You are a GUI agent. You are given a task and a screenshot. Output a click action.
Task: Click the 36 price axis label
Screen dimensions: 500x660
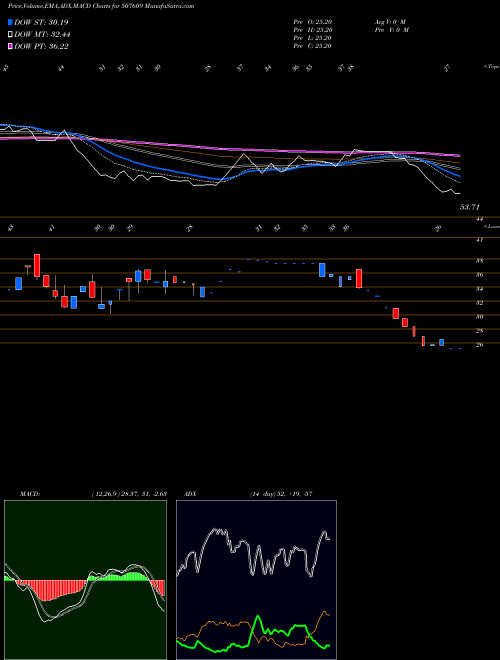pos(479,275)
